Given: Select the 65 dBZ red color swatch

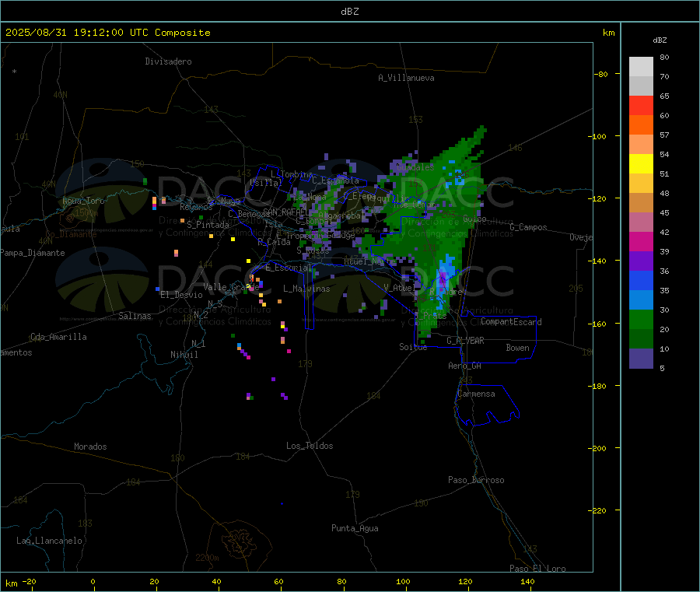Looking at the screenshot, I should [x=641, y=105].
